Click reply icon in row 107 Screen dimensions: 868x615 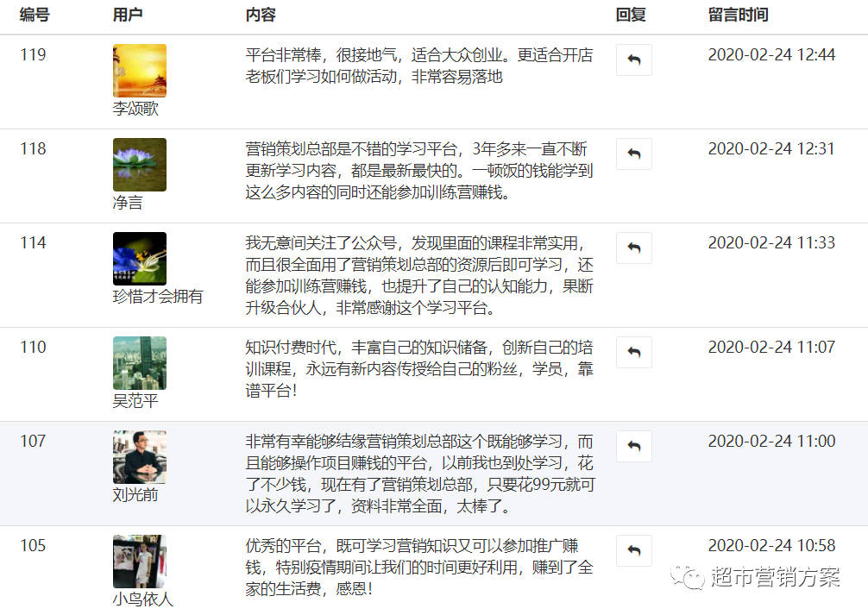pyautogui.click(x=634, y=447)
